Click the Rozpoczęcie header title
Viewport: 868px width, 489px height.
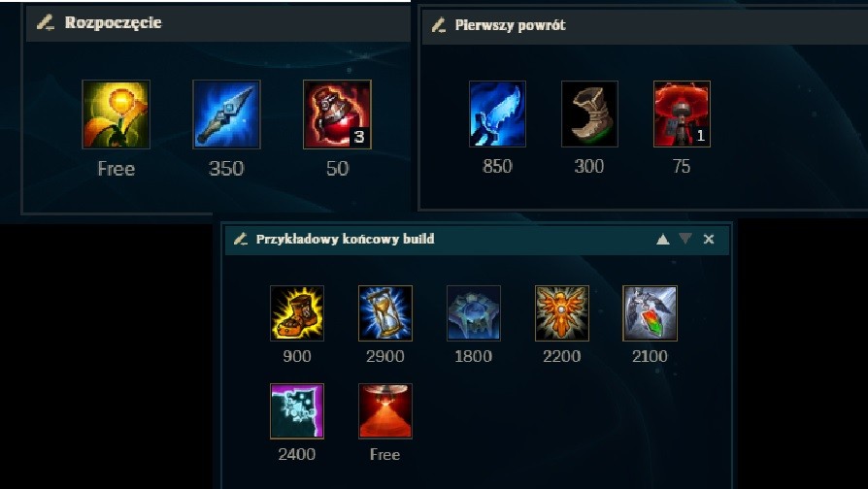tap(113, 22)
